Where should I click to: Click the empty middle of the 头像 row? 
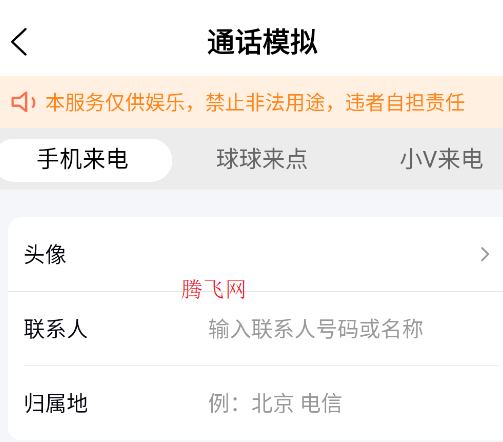click(x=267, y=254)
